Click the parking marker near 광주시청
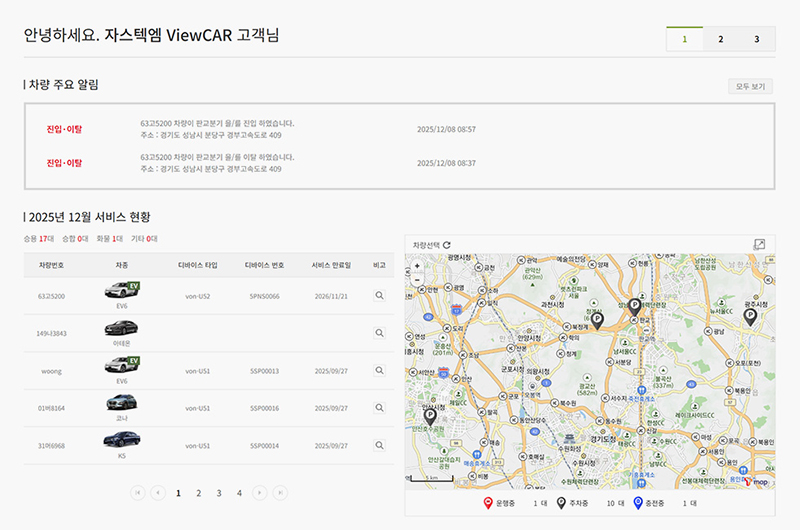Image resolution: width=800 pixels, height=530 pixels. pyautogui.click(x=750, y=317)
